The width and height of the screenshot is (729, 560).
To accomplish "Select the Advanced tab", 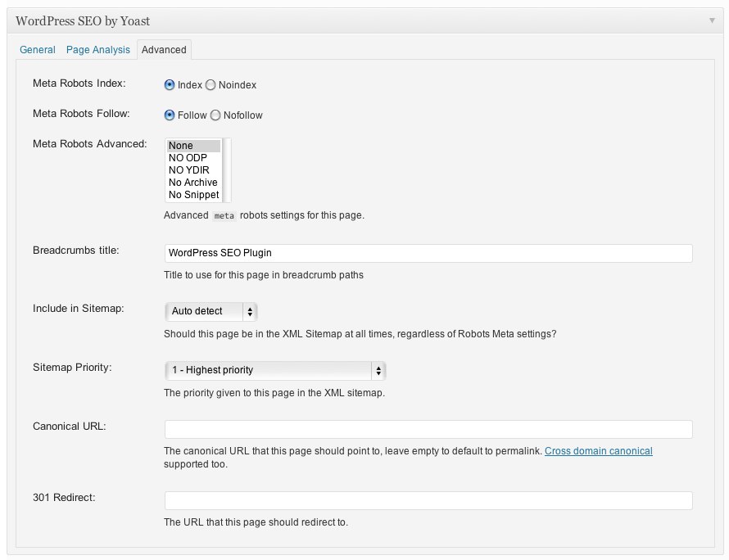I will (164, 50).
